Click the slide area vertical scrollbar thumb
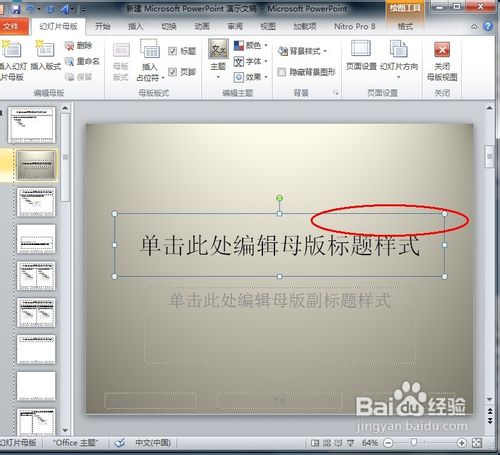 [x=489, y=156]
